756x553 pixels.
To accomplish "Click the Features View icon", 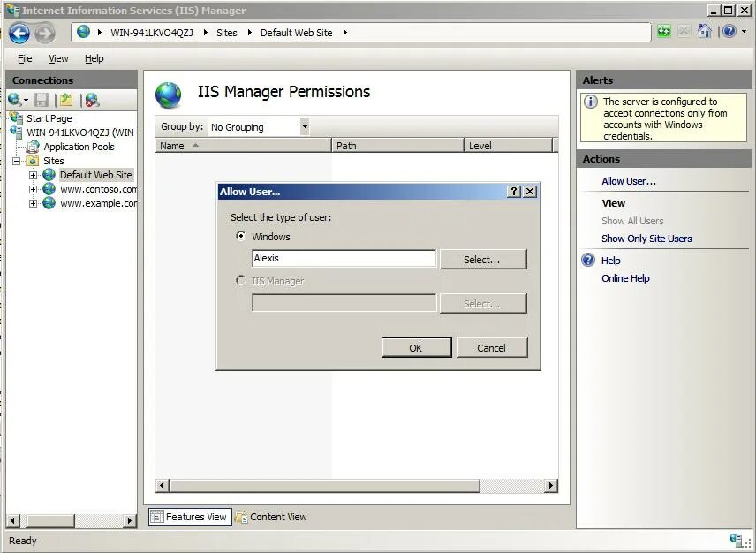I will (156, 517).
